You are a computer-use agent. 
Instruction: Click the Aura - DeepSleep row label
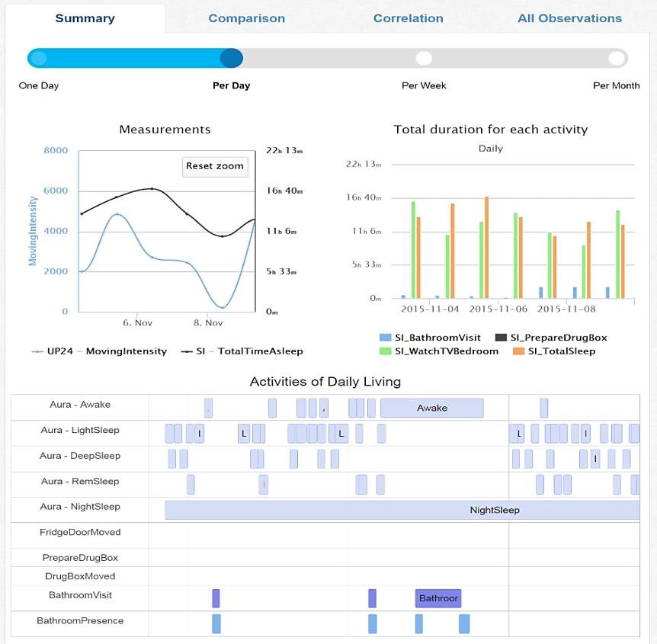tap(80, 456)
